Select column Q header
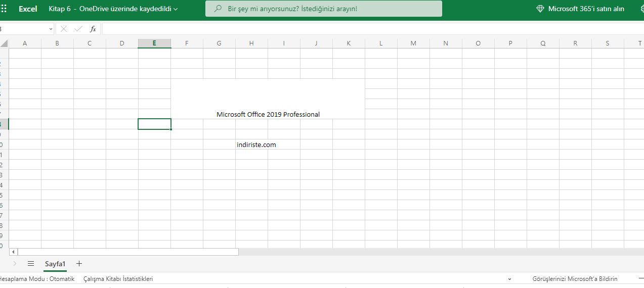The width and height of the screenshot is (644, 288). pyautogui.click(x=543, y=43)
